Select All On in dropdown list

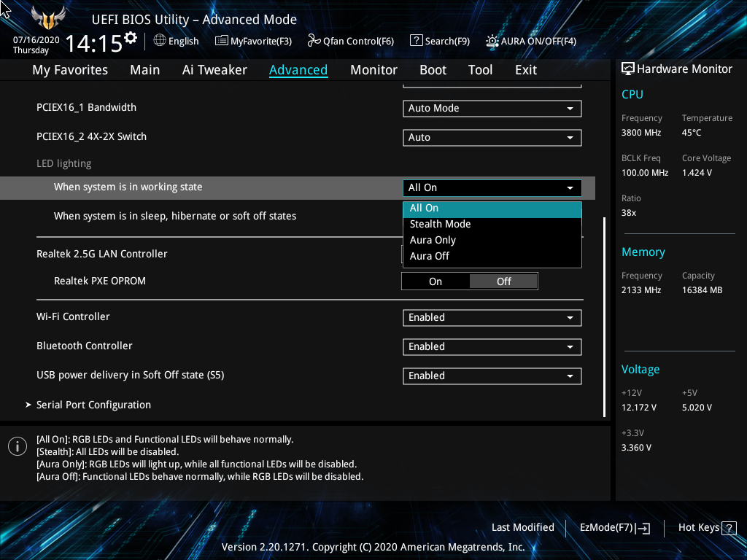coord(492,209)
